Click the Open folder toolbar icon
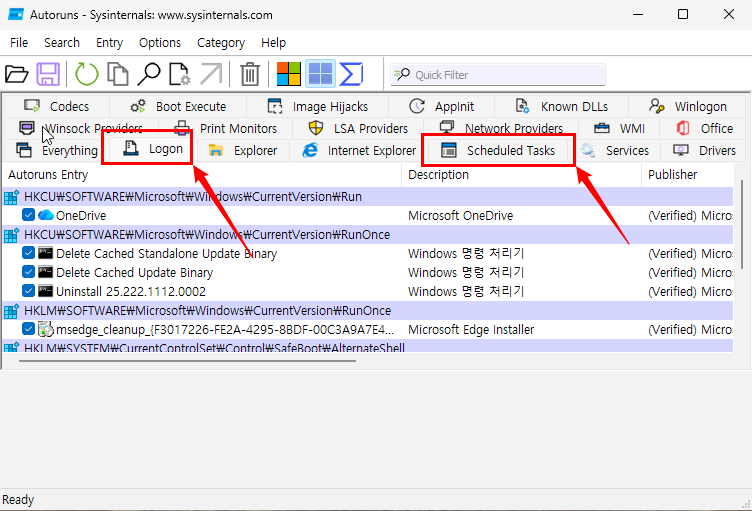This screenshot has width=752, height=511. (17, 74)
